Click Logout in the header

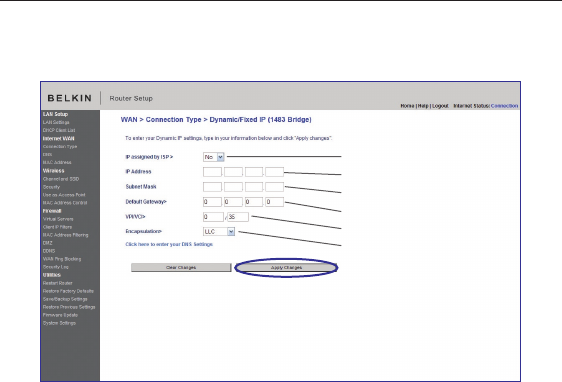pyautogui.click(x=440, y=106)
